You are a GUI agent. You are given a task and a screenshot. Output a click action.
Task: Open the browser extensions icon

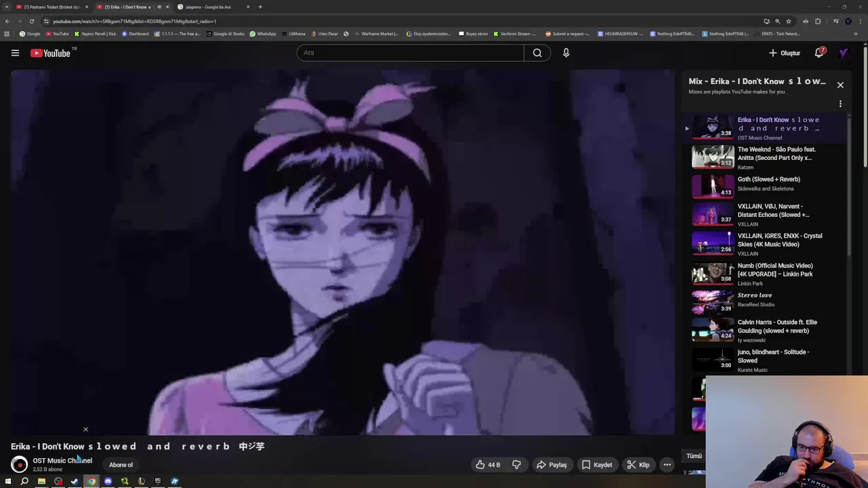818,21
